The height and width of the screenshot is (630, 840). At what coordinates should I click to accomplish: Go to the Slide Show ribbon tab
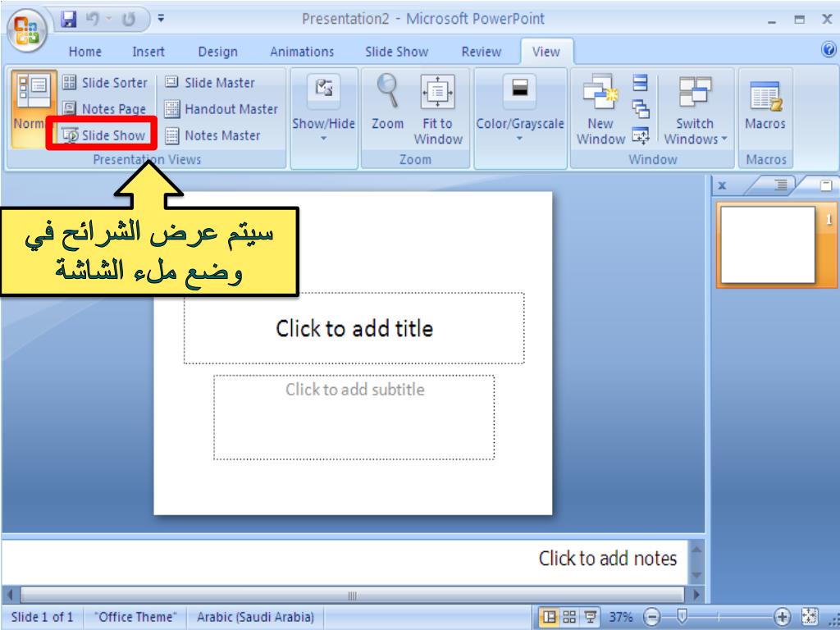click(x=396, y=52)
